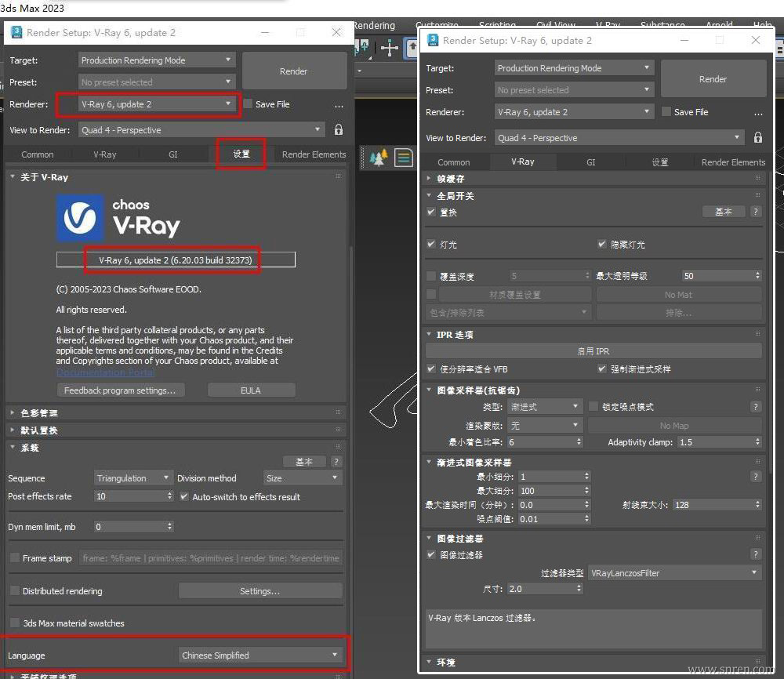Screen dimensions: 784x679
Task: Grab the 关于 V-Ray rollout drag handle
Action: (339, 176)
